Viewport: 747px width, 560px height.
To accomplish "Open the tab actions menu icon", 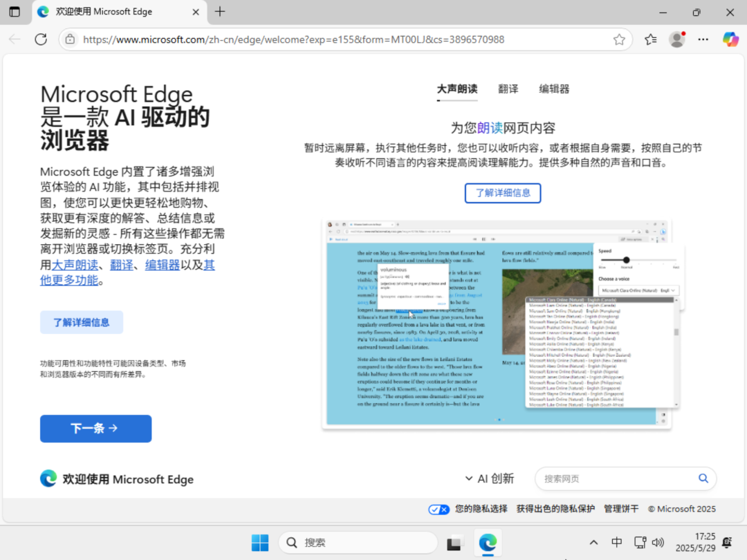I will [15, 12].
